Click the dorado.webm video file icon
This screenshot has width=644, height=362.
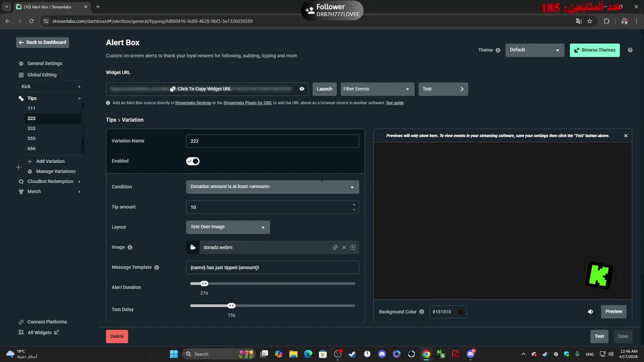[193, 247]
